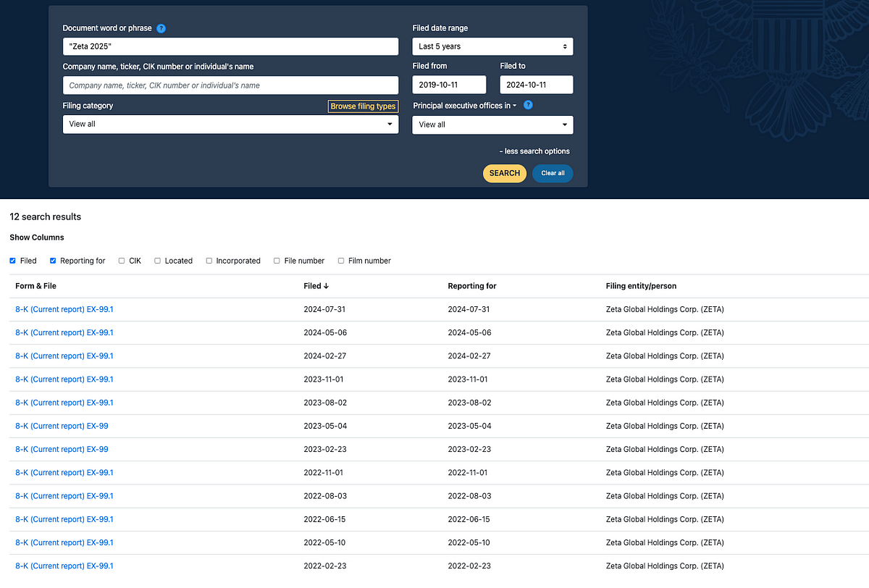869x588 pixels.
Task: Select Zeta Global Holdings entity in 2024-07-31 row
Action: coord(665,309)
